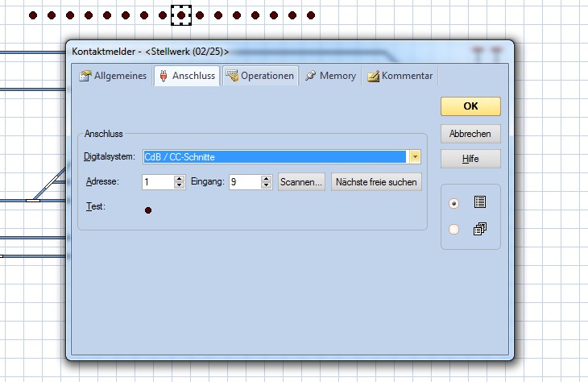Click Nächste freie suchen button
The width and height of the screenshot is (588, 382).
pyautogui.click(x=376, y=182)
